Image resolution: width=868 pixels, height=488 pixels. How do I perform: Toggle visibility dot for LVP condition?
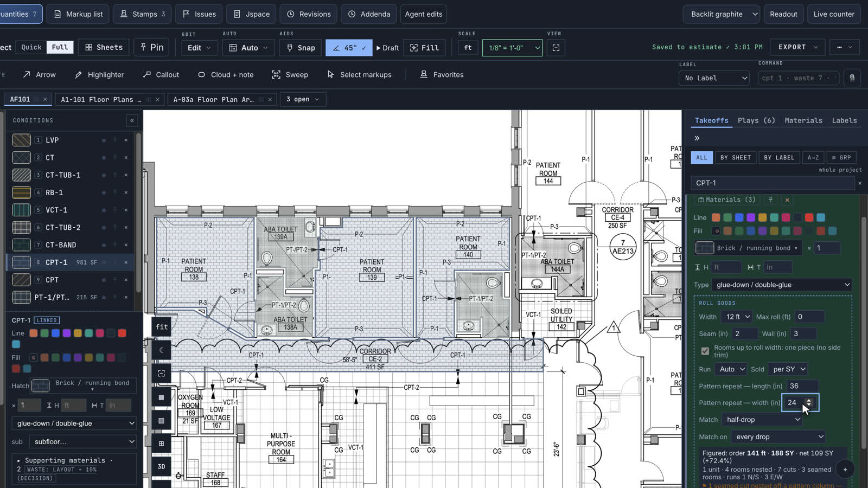(104, 140)
